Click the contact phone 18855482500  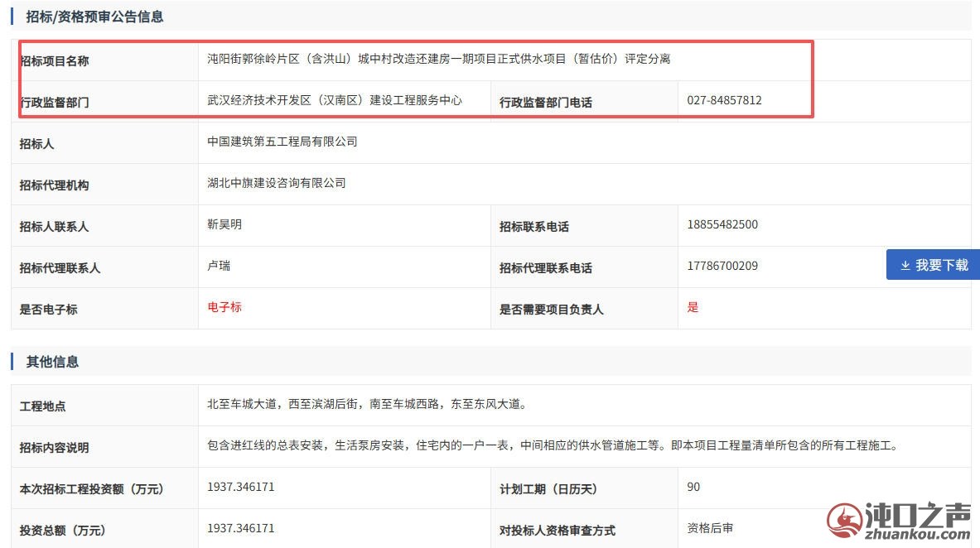click(x=722, y=224)
